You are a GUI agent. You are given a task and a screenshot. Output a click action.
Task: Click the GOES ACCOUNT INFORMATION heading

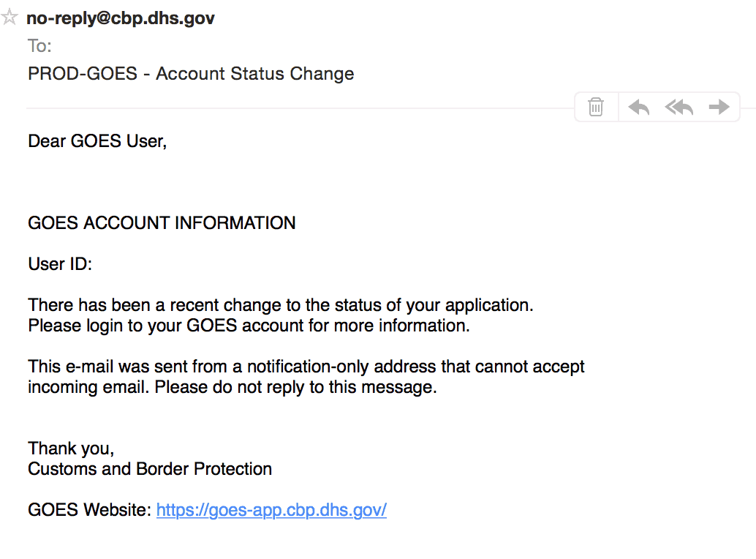click(x=162, y=223)
